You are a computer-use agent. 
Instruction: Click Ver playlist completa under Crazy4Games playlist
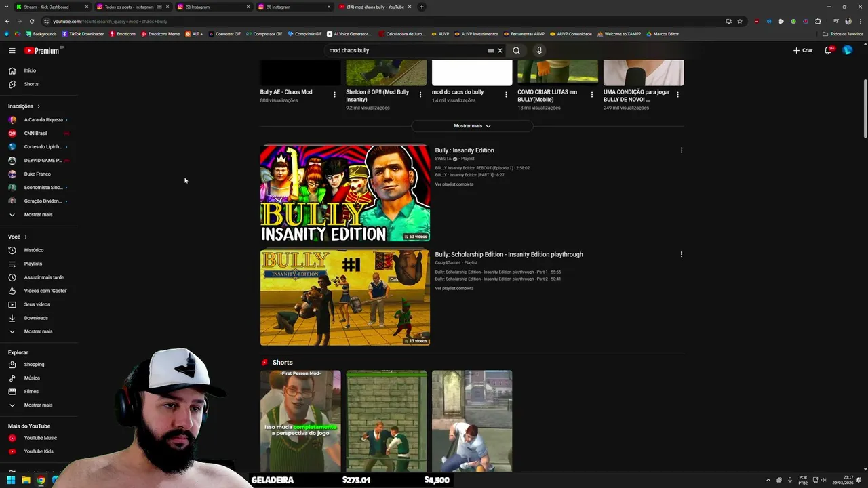click(x=454, y=288)
